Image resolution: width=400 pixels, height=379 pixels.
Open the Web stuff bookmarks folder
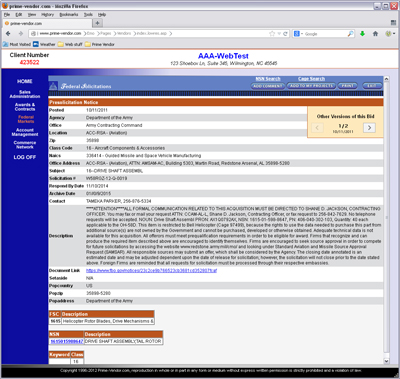point(70,44)
